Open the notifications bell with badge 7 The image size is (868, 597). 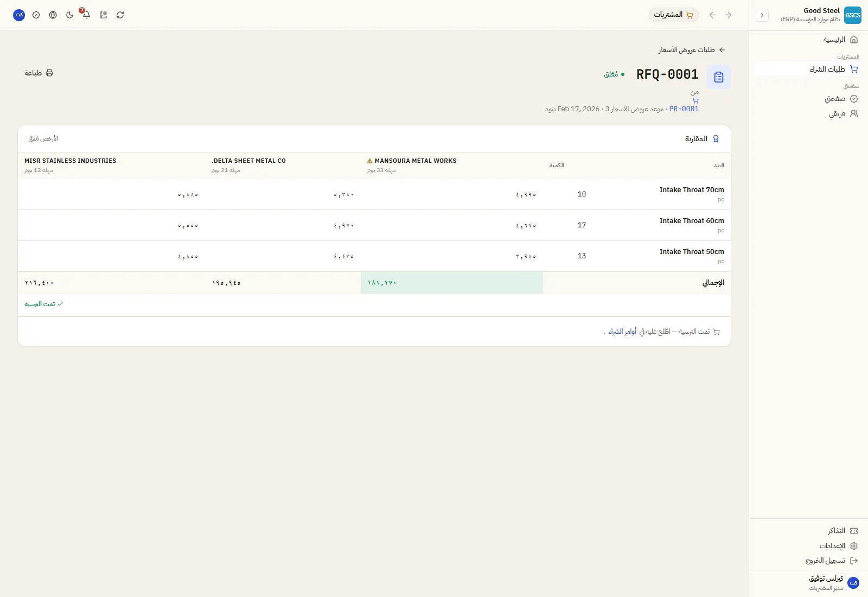(x=86, y=15)
